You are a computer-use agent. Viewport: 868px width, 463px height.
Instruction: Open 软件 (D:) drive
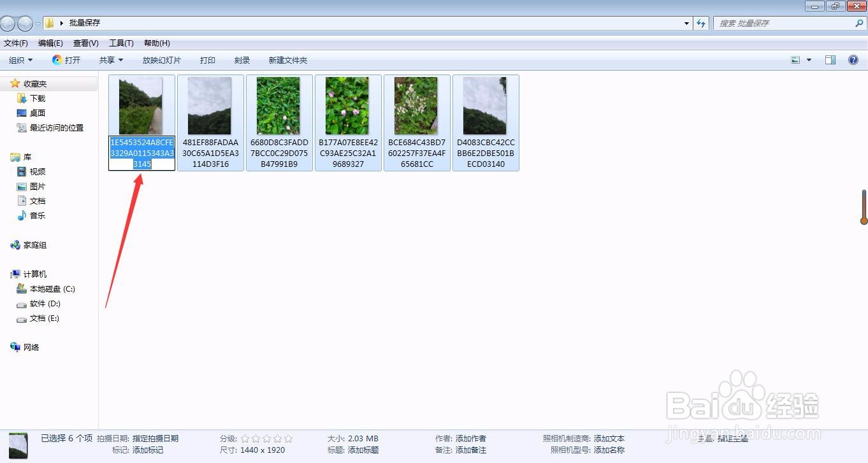45,303
